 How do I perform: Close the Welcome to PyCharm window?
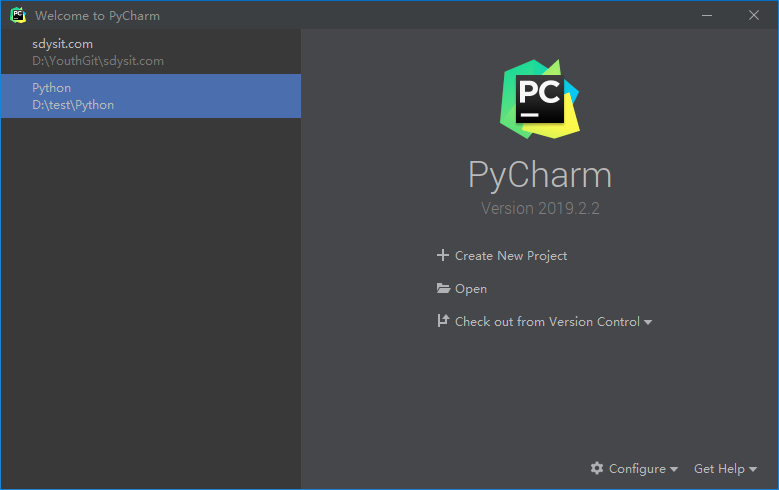point(754,15)
